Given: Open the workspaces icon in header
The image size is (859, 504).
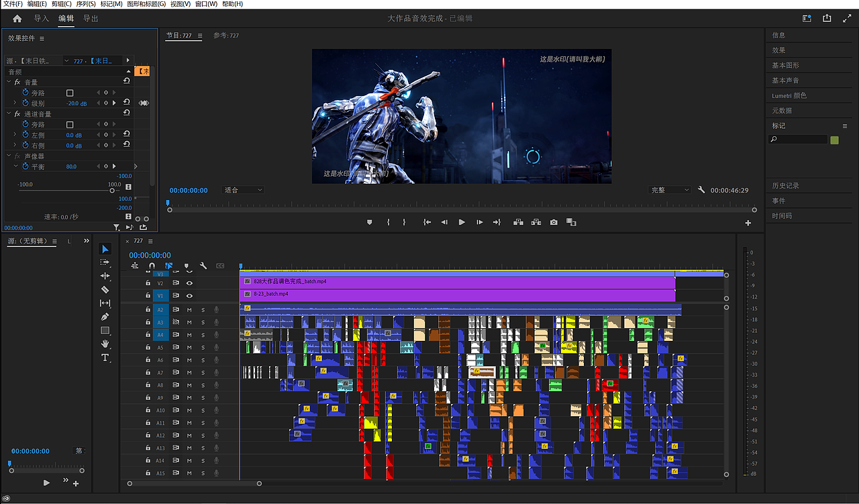Looking at the screenshot, I should point(807,19).
